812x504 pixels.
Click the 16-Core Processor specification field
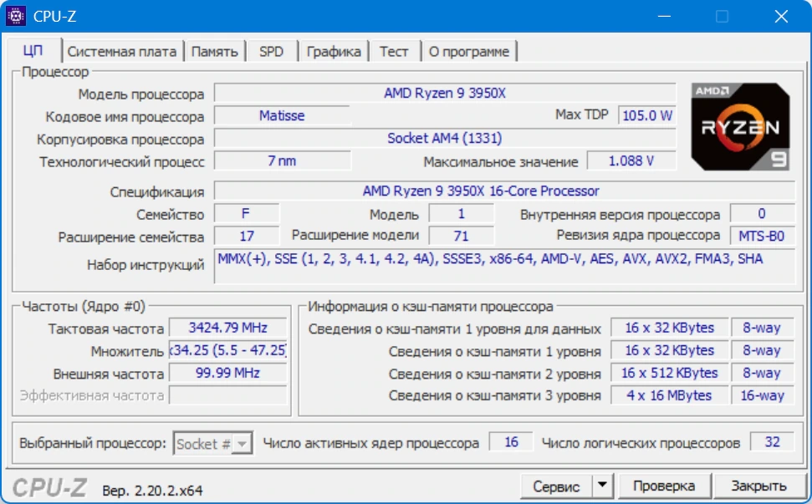pyautogui.click(x=504, y=191)
